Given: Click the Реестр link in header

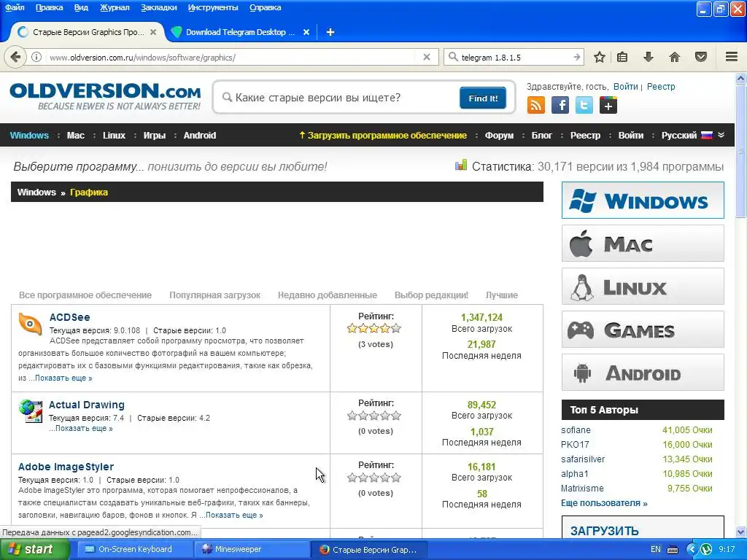Looking at the screenshot, I should [661, 87].
